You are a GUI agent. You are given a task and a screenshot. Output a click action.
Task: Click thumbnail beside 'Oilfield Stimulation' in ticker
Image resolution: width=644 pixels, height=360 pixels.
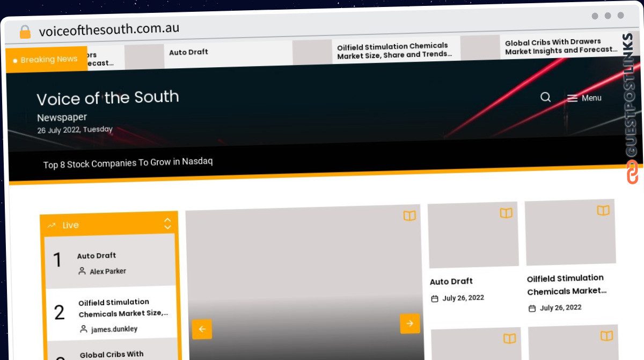[x=312, y=52]
